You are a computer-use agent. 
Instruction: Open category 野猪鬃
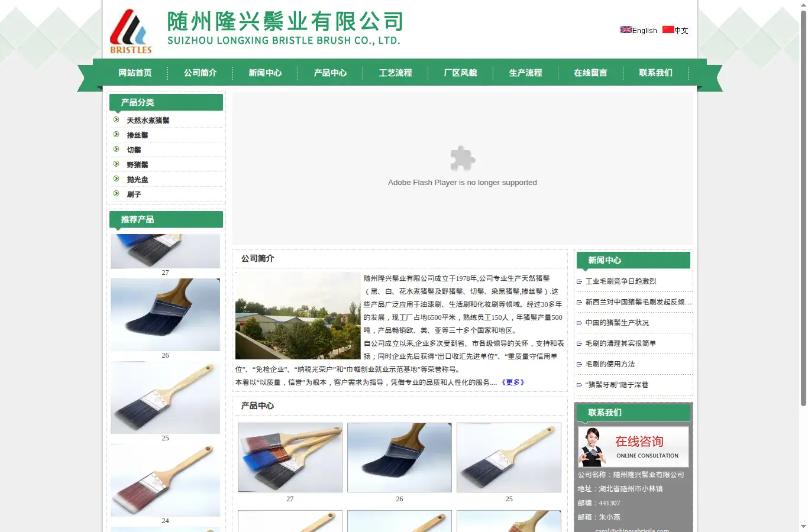pos(137,165)
